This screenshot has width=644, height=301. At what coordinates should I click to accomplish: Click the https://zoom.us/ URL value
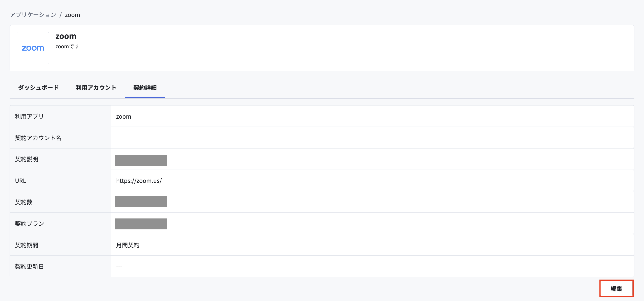click(x=139, y=181)
